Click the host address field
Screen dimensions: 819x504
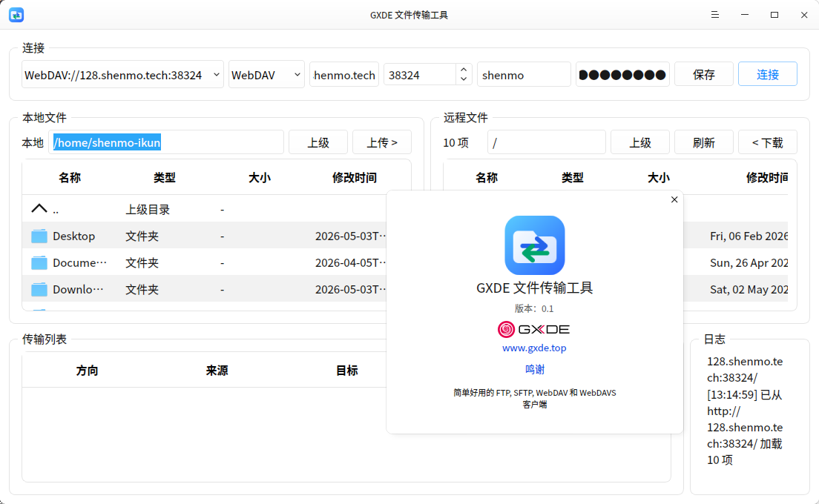[344, 75]
